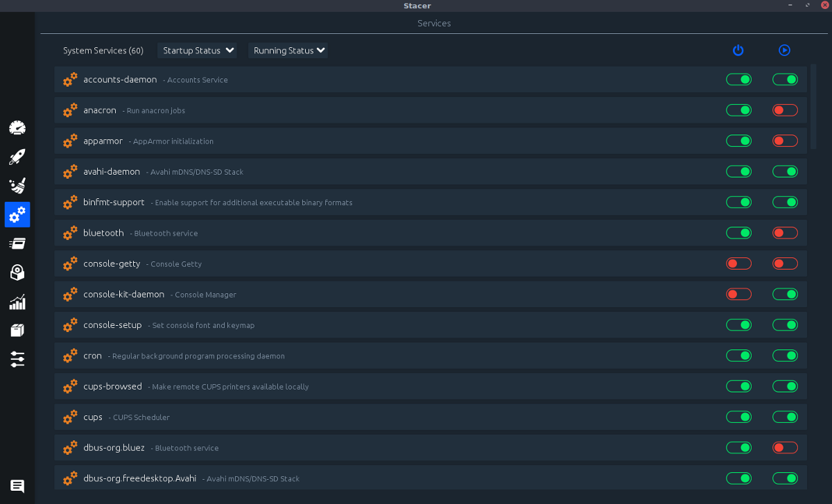Click the dbus-org.freedesktop.Avahi service name
This screenshot has width=832, height=504.
[139, 478]
